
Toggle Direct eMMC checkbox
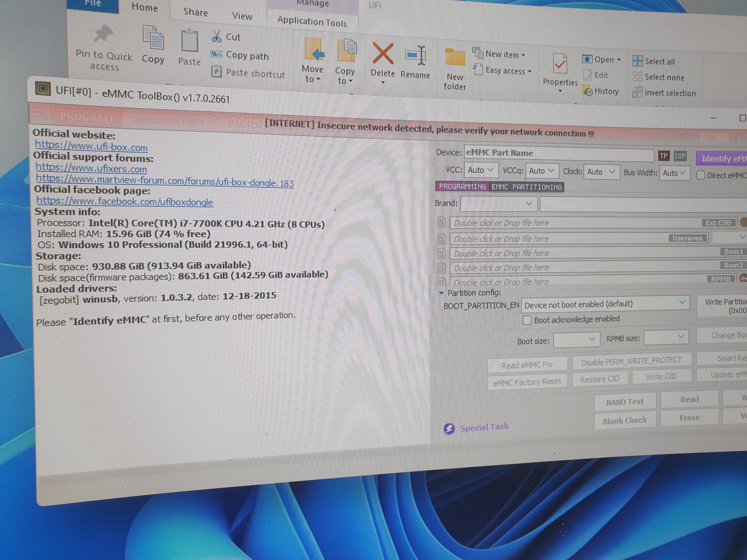700,175
